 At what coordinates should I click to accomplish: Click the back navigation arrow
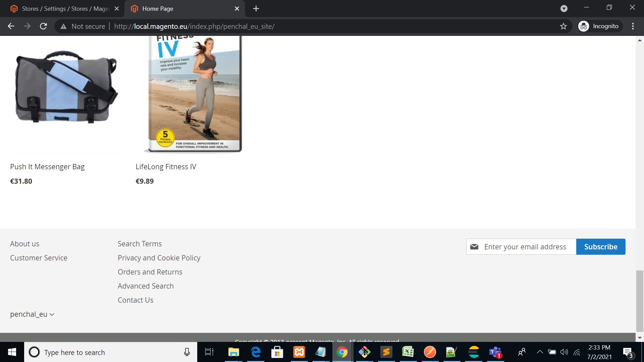11,26
